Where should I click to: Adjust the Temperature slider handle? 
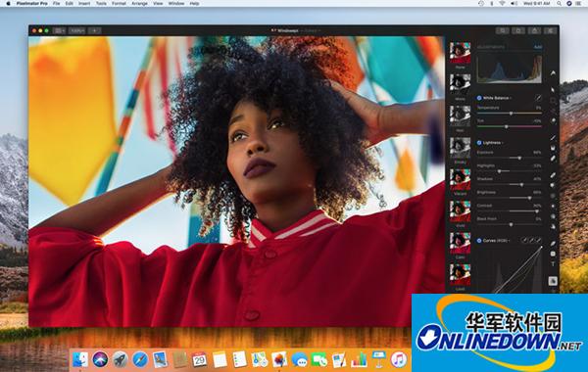click(x=511, y=114)
